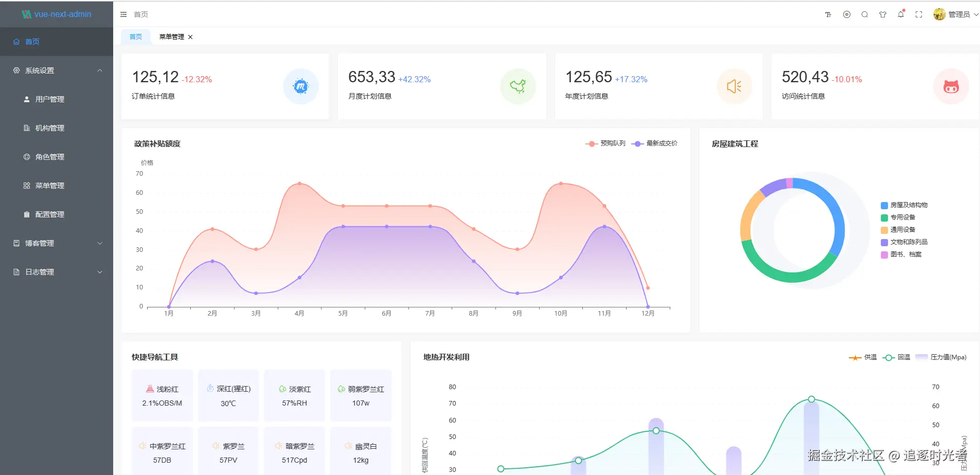Open the 弱紫罗兰红 quick nav card
Image resolution: width=980 pixels, height=475 pixels.
click(x=361, y=395)
